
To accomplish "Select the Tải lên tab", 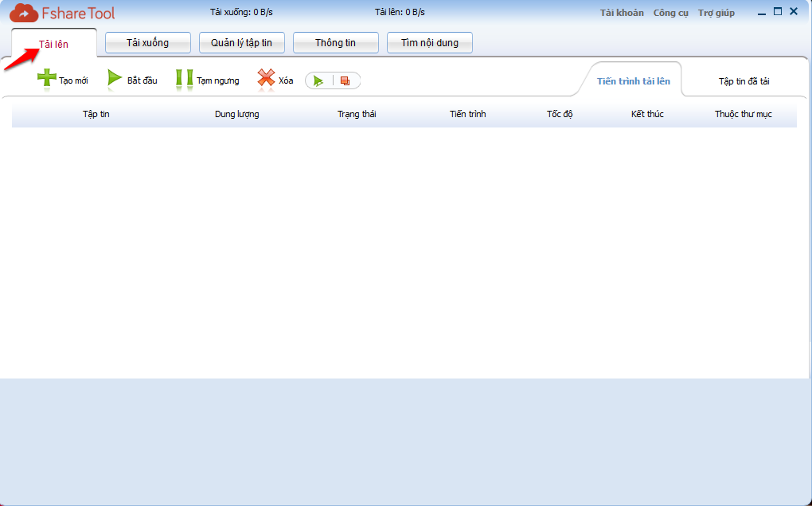I will pyautogui.click(x=54, y=45).
